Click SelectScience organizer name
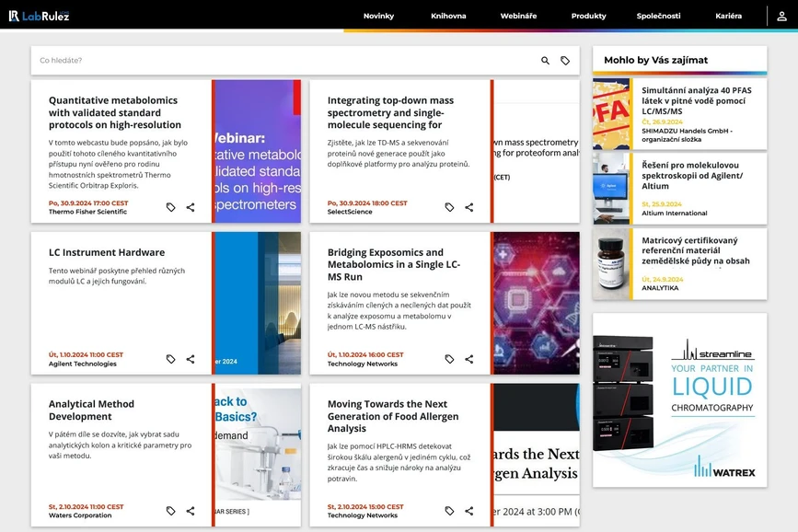Screen dimensions: 798x532 click(x=350, y=212)
